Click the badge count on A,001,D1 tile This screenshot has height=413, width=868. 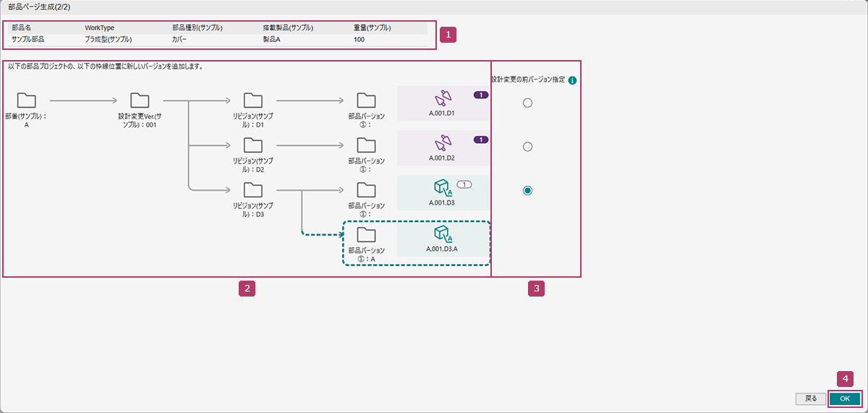(480, 95)
